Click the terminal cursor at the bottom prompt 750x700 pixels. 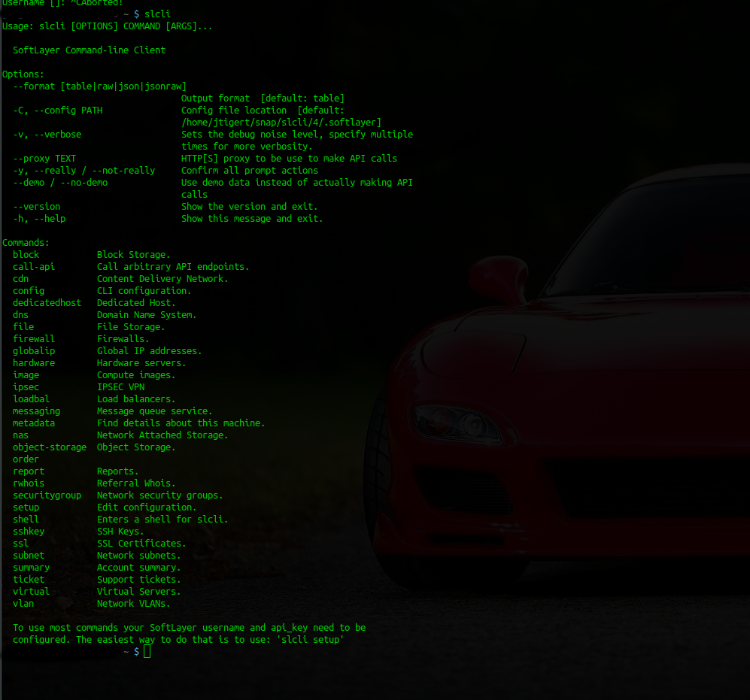point(147,652)
